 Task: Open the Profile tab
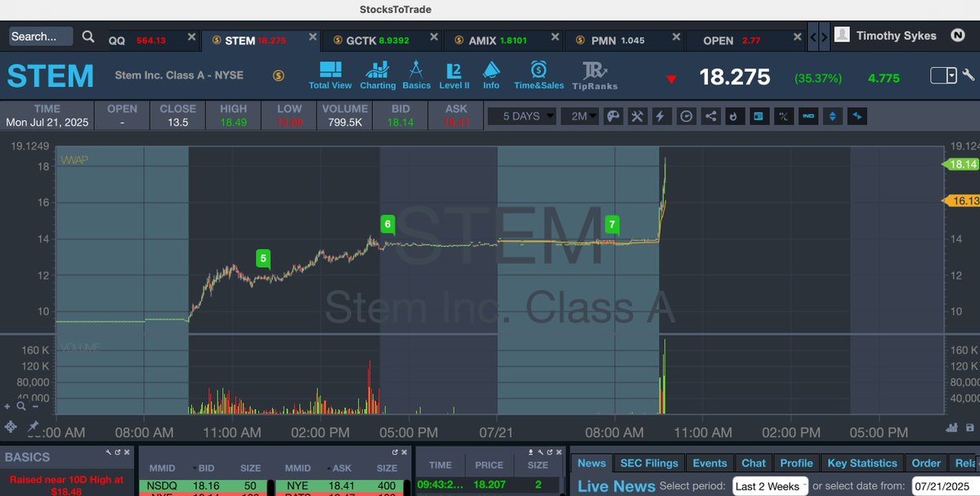(796, 462)
